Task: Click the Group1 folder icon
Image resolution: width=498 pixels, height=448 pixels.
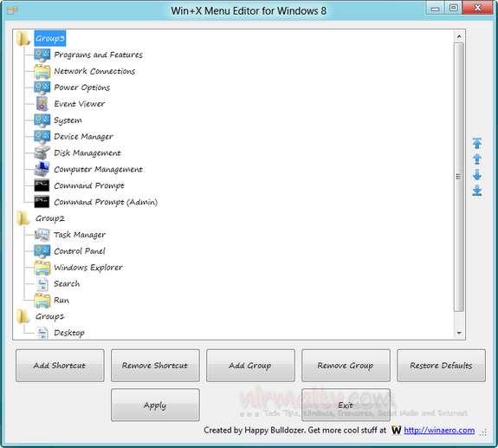Action: coord(23,316)
